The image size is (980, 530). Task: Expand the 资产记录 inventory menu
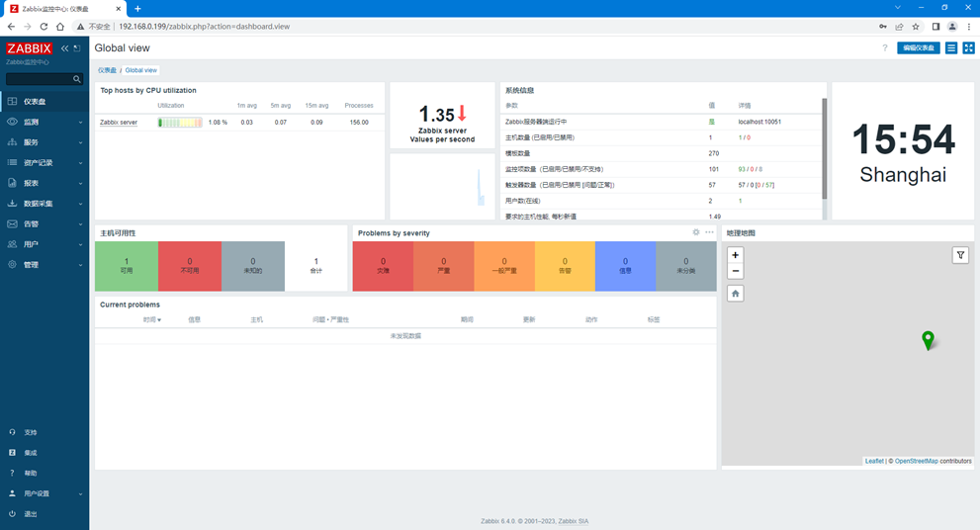[45, 162]
